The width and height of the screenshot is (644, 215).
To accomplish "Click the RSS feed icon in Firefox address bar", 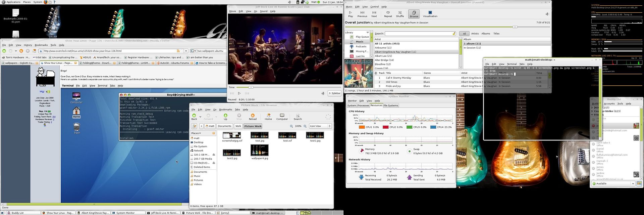I will pos(178,51).
